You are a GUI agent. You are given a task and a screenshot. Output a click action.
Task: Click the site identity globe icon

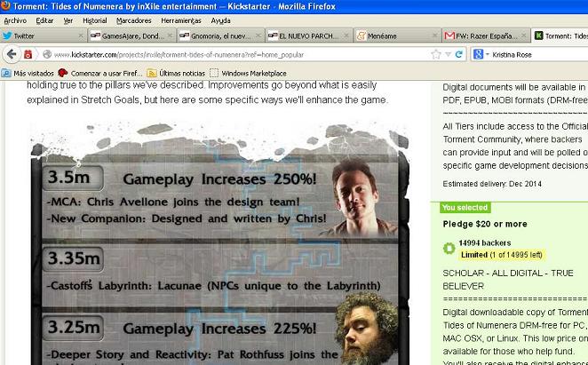tap(47, 54)
